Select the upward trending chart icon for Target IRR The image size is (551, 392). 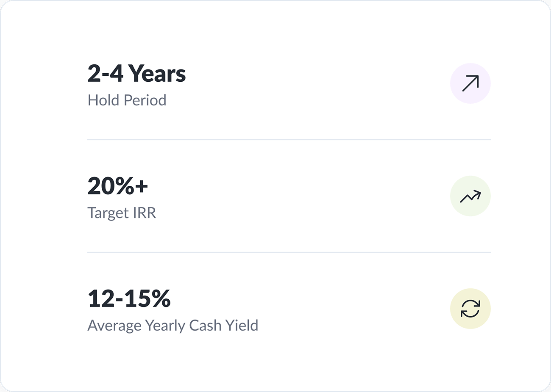[470, 196]
